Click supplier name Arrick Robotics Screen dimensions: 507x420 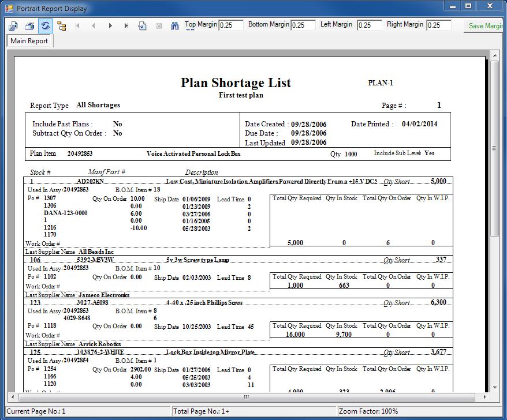point(99,344)
